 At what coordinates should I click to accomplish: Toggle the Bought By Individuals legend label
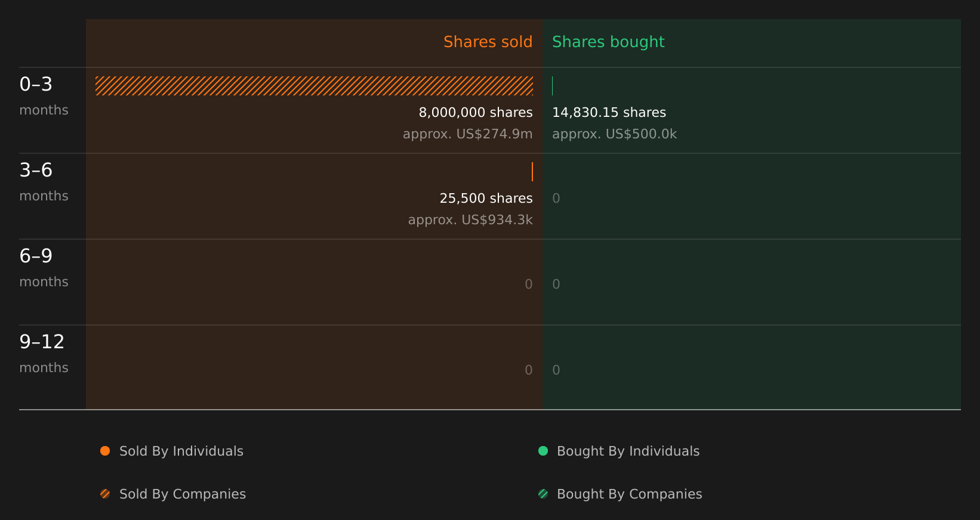[628, 451]
